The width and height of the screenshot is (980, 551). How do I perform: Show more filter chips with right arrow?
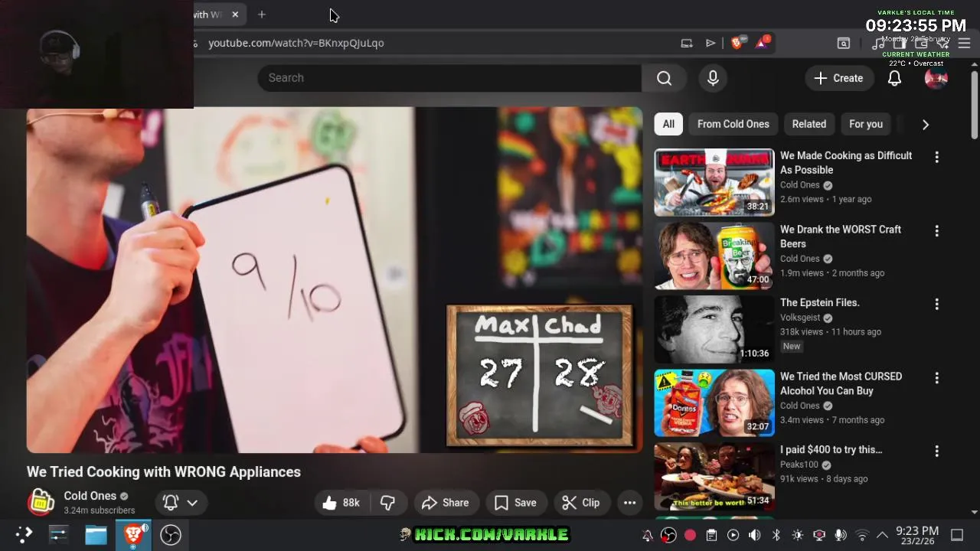(925, 124)
